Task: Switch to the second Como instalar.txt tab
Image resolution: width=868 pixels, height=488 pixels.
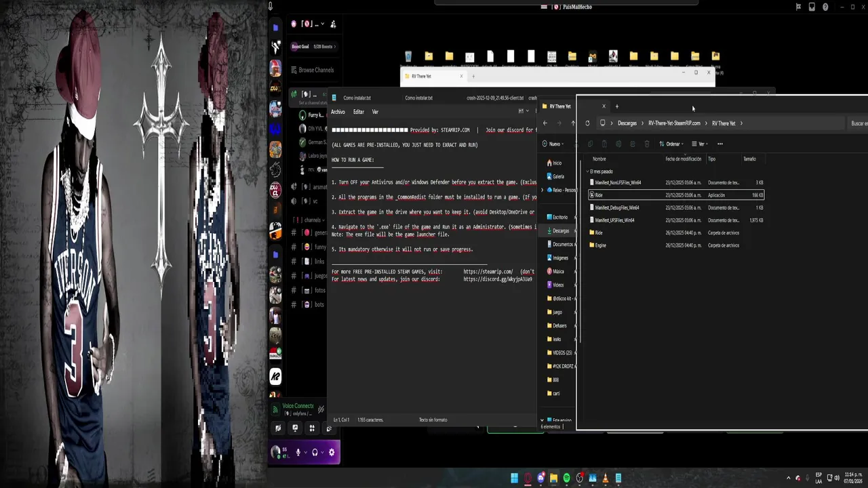Action: [x=419, y=98]
